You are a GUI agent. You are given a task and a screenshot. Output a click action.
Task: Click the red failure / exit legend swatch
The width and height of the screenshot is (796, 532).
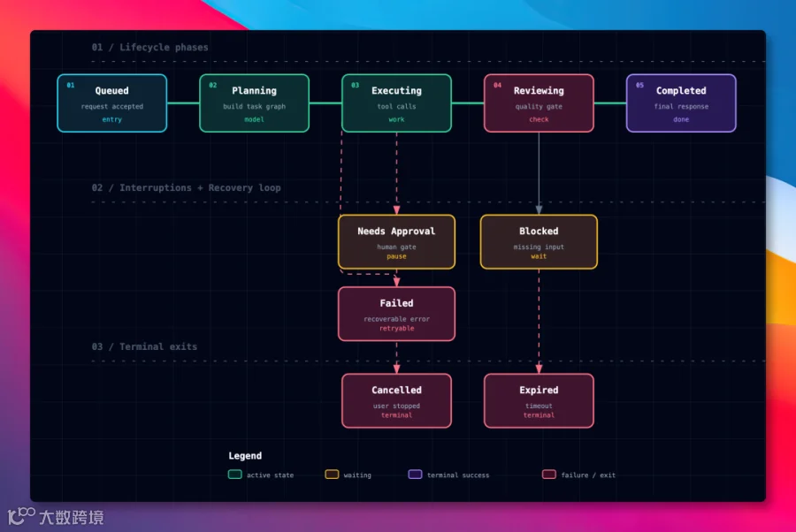548,475
